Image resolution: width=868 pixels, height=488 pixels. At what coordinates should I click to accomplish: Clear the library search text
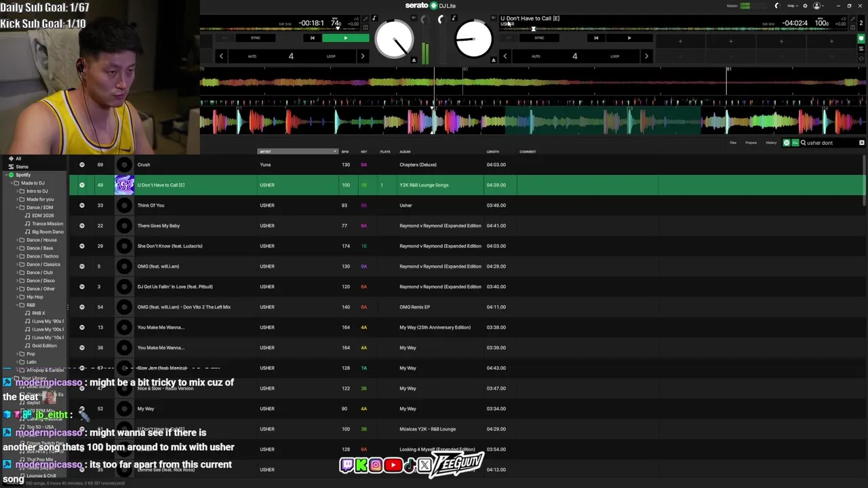click(x=862, y=143)
